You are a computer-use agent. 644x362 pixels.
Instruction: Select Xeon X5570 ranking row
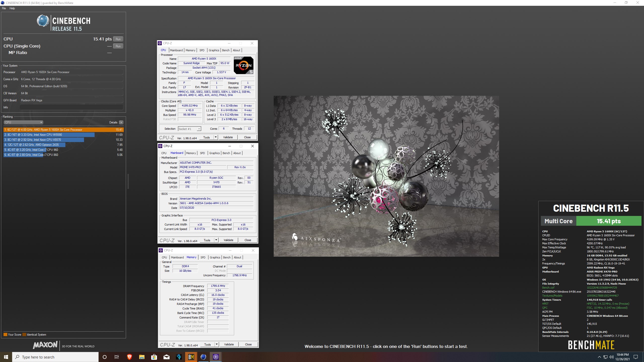point(63,140)
